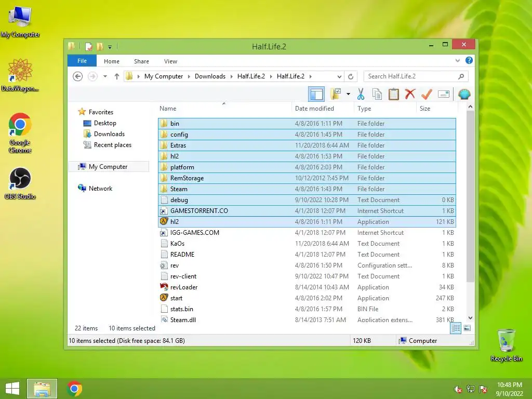Viewport: 532px width, 399px height.
Task: Open the Quick Access Toolbar customize dropdown
Action: 110,47
